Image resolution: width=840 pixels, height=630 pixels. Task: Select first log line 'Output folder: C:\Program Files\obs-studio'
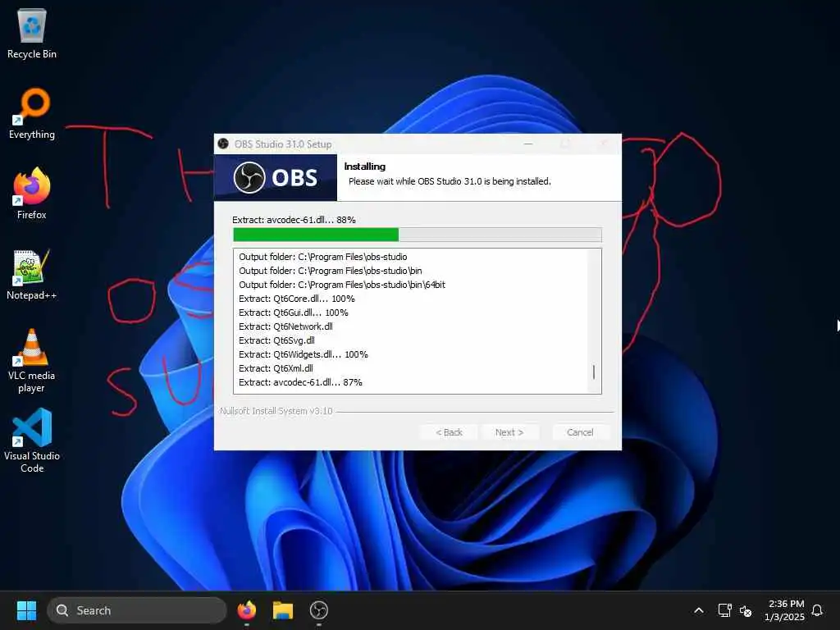[x=323, y=257]
